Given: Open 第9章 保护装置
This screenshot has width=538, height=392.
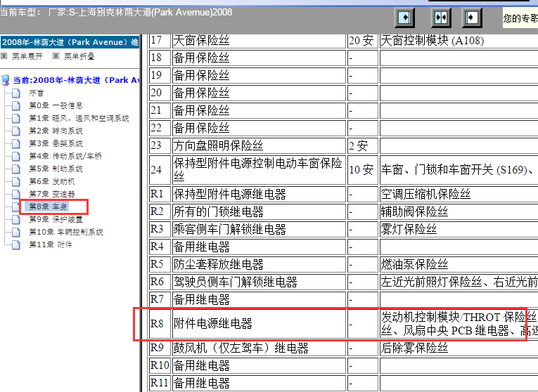Looking at the screenshot, I should (x=56, y=219).
